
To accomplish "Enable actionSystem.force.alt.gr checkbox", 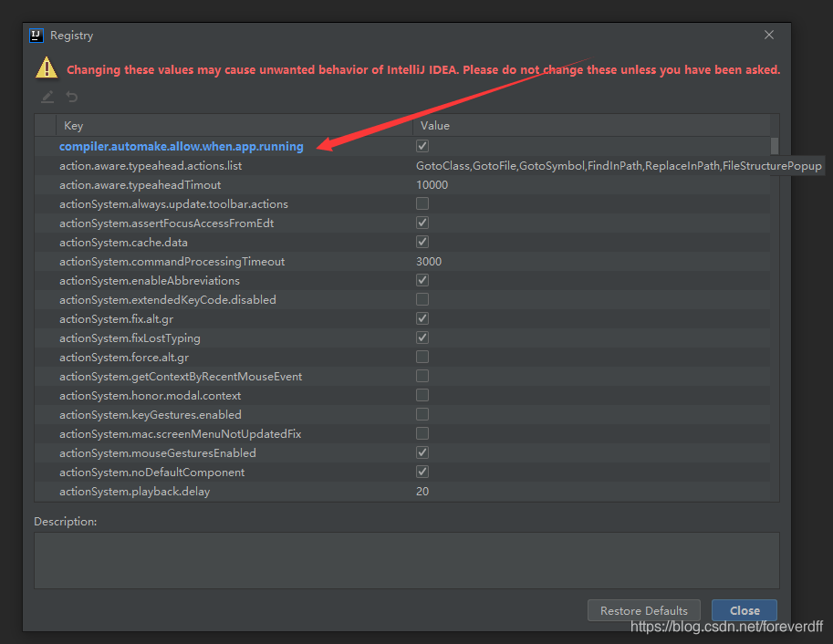I will pos(422,357).
